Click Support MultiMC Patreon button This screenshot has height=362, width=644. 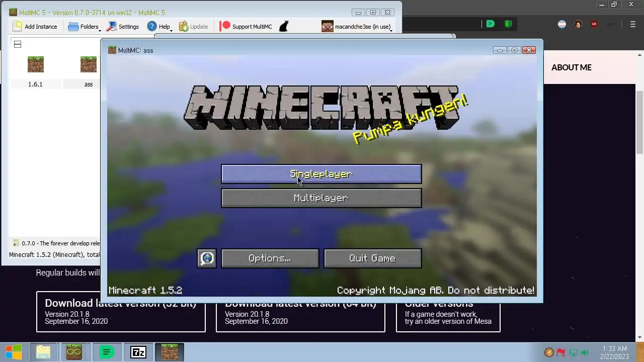coord(246,27)
